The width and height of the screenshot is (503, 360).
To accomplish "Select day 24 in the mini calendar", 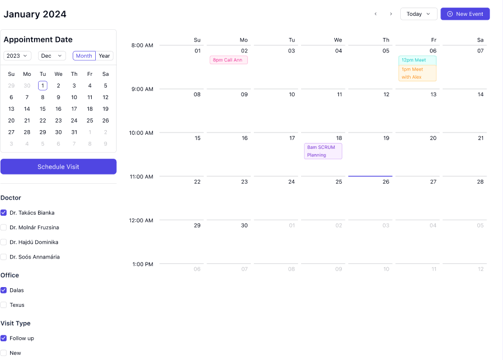I will point(74,121).
